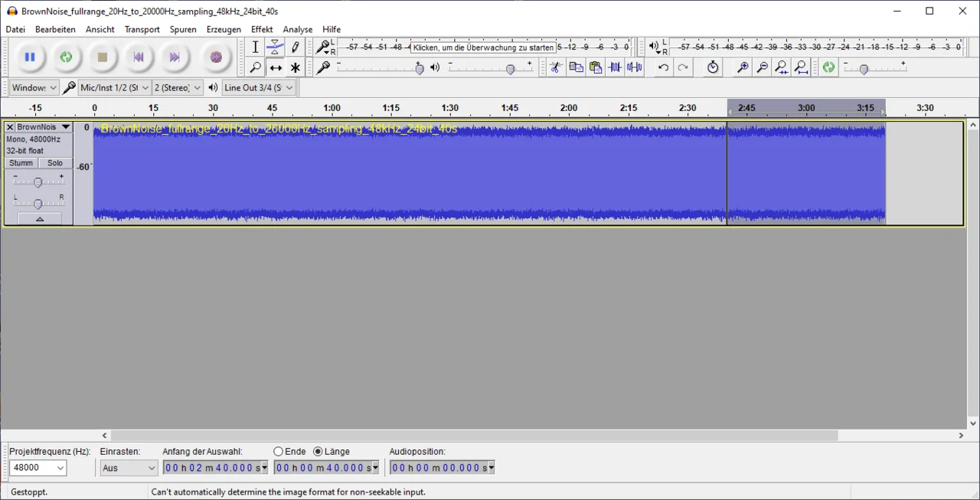Image resolution: width=980 pixels, height=500 pixels.
Task: Select the Ende radio button
Action: [x=279, y=452]
